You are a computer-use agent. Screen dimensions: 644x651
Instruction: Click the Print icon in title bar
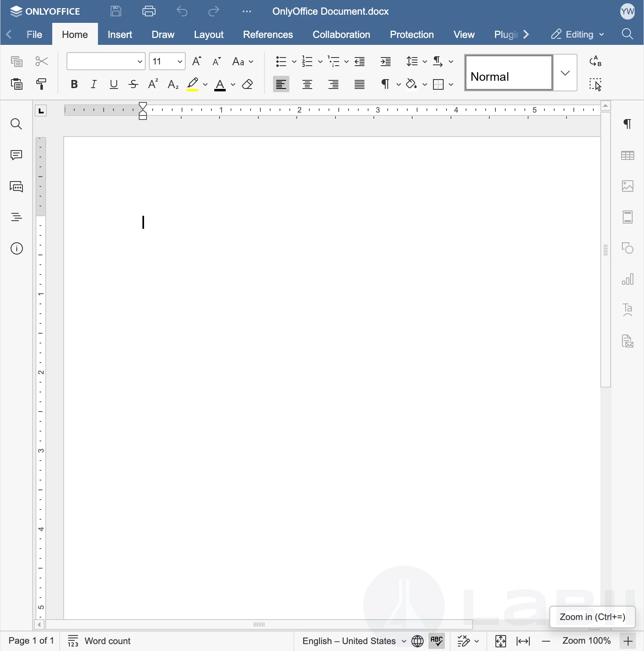click(149, 11)
